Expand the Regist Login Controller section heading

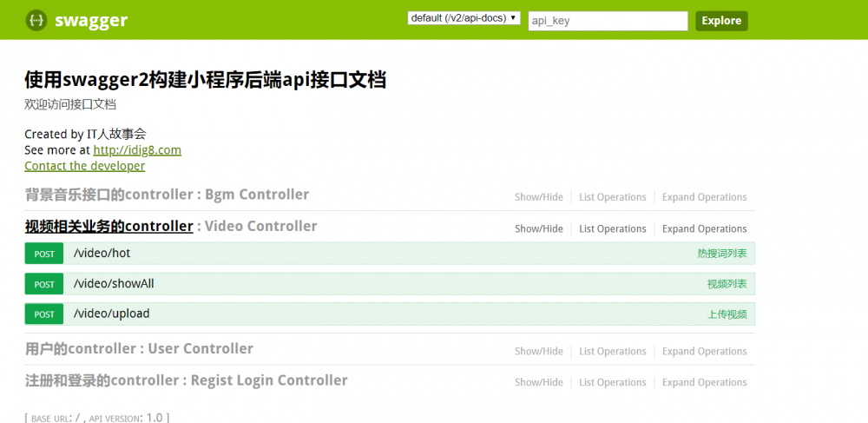pyautogui.click(x=186, y=380)
